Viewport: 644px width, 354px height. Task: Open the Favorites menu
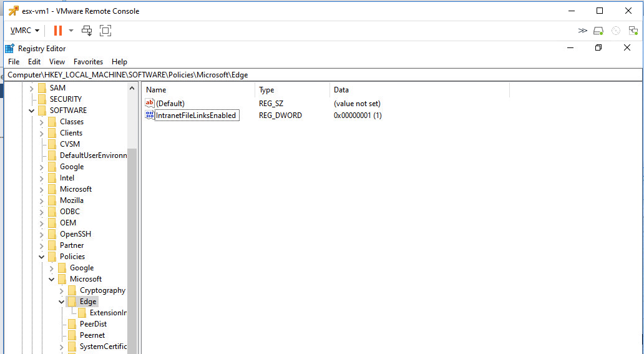click(88, 62)
